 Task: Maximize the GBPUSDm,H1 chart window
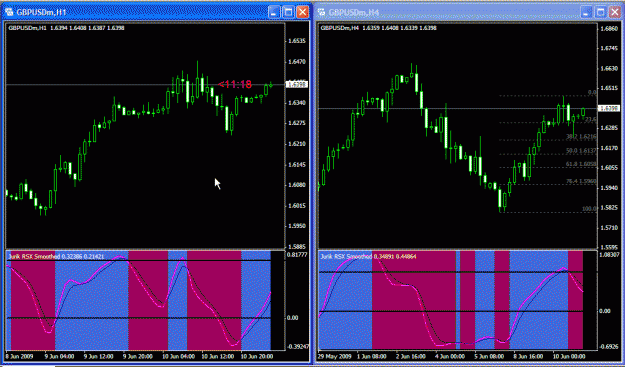tap(288, 12)
